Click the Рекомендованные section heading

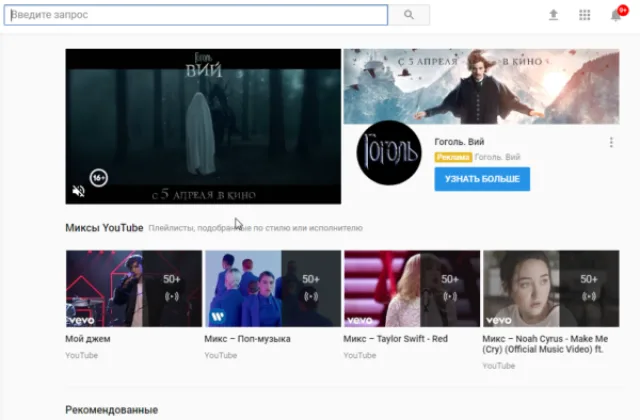click(111, 410)
